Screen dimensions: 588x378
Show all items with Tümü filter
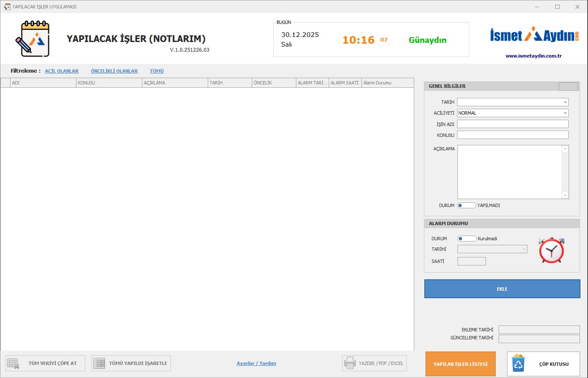(x=157, y=71)
